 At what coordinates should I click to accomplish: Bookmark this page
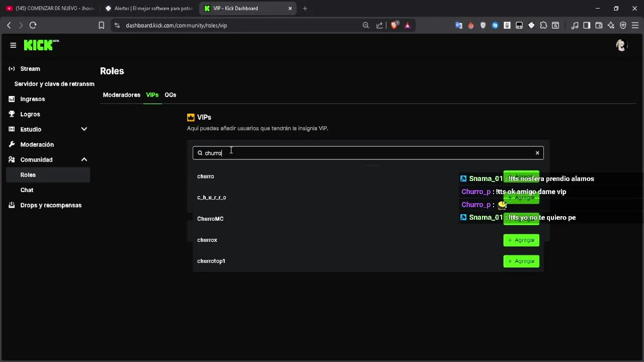[101, 25]
